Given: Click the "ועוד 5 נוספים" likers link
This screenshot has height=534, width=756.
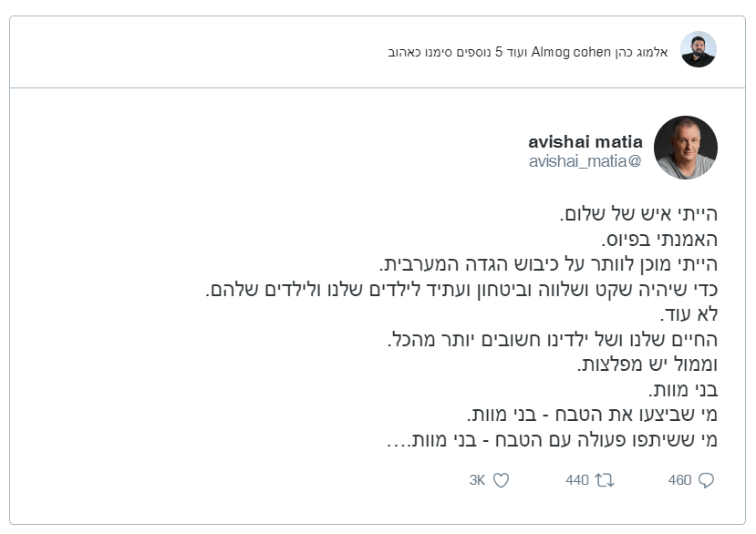Looking at the screenshot, I should (x=493, y=52).
